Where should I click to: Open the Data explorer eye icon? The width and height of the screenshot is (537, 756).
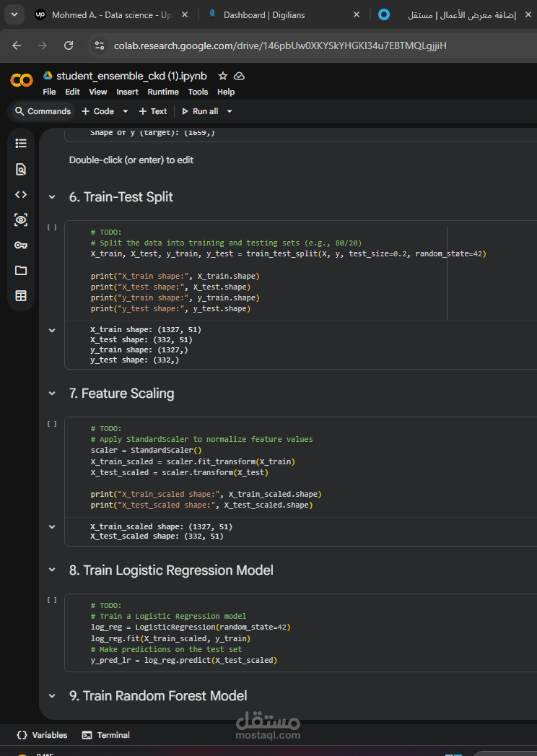pyautogui.click(x=21, y=220)
